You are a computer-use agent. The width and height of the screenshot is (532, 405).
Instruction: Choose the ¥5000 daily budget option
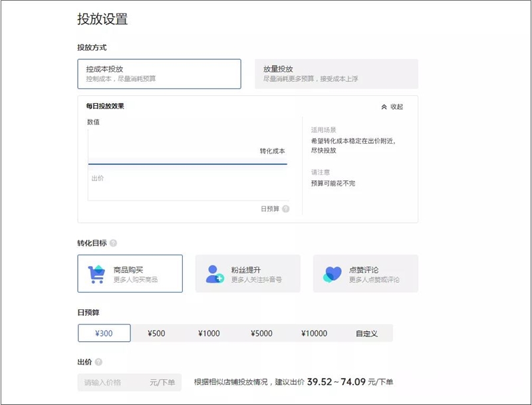point(262,333)
